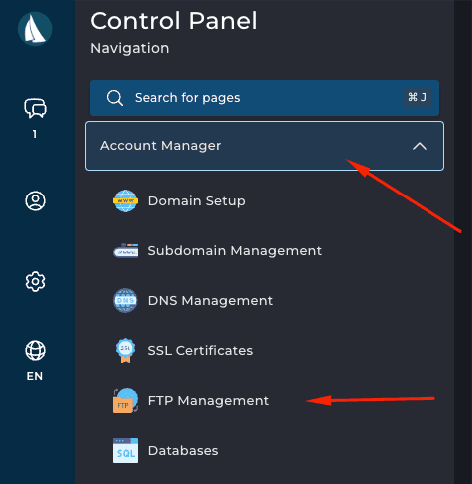Open the settings gear icon

35,282
